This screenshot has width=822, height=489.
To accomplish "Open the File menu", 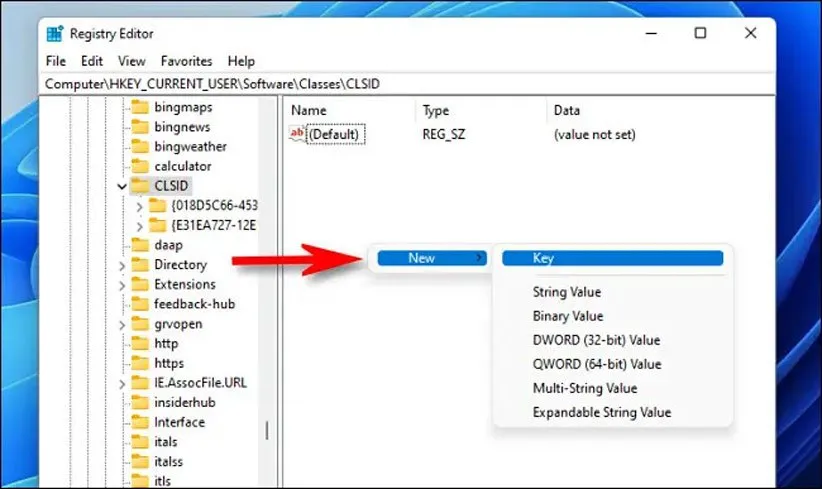I will coord(56,61).
